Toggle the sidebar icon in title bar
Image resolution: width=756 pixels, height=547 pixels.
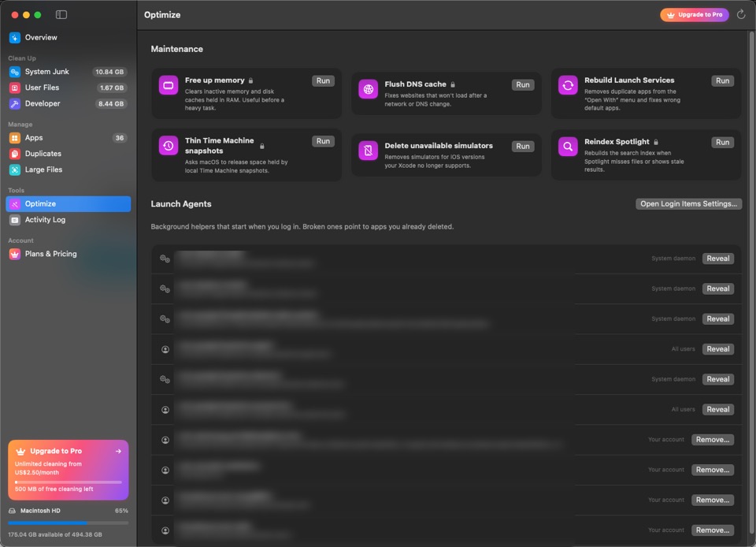(61, 14)
